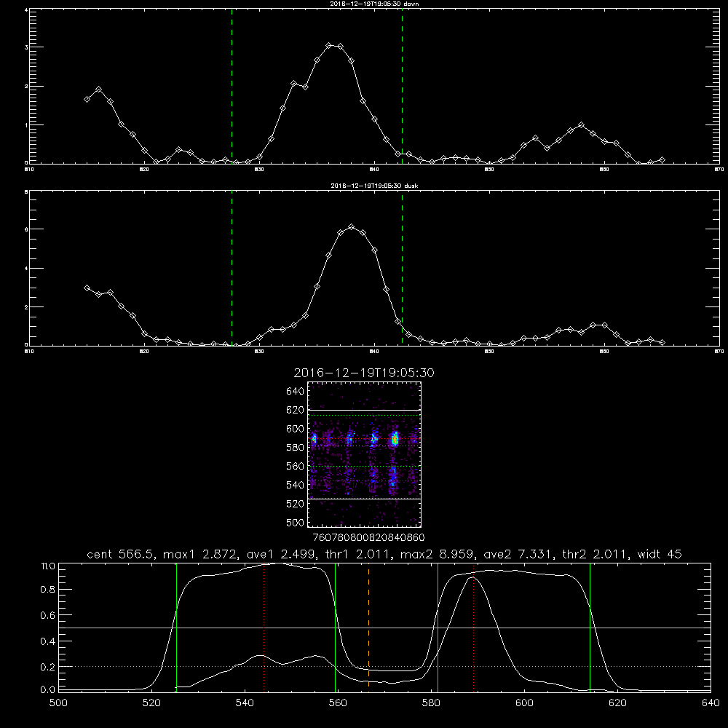Click the "760780800820840860" x-axis labels under the spectral image

[368, 538]
